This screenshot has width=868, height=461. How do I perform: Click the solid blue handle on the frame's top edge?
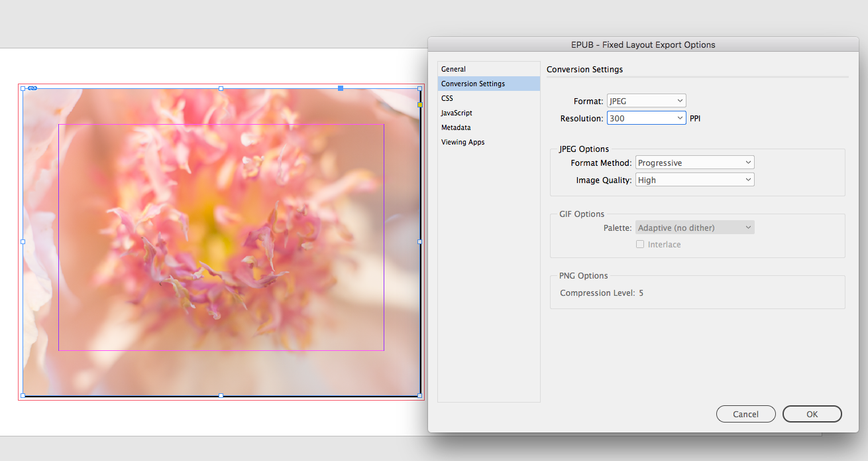[341, 88]
